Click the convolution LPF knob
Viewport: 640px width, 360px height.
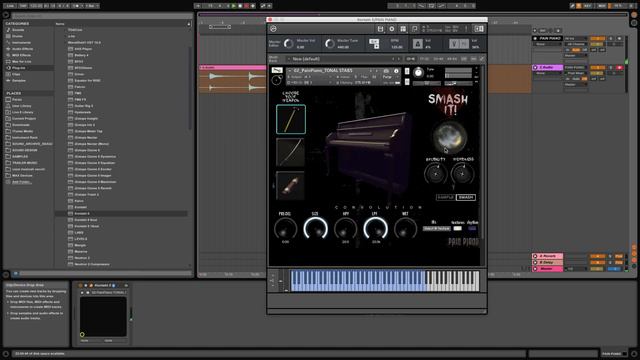pyautogui.click(x=376, y=229)
